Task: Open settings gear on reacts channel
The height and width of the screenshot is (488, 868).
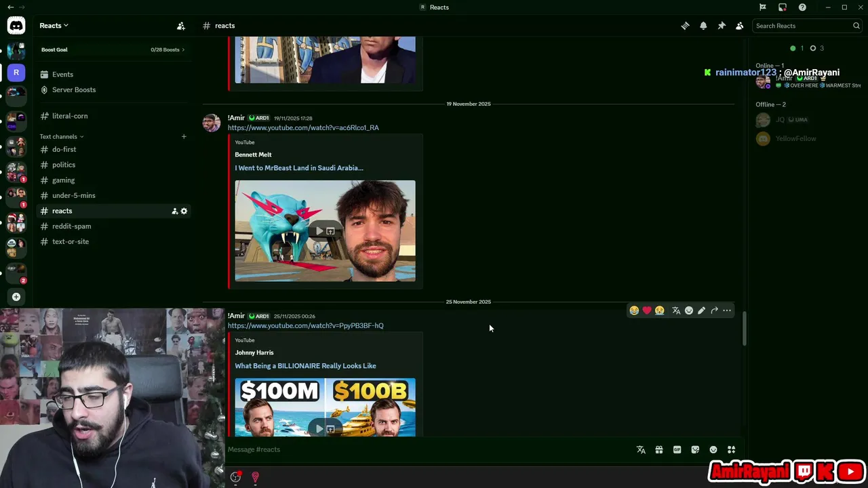Action: coord(184,211)
